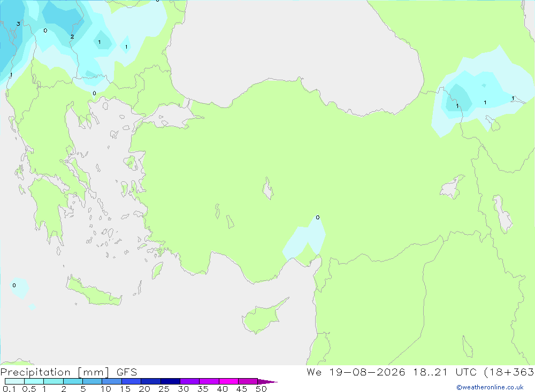
Task: Click the "2" precipitation value on the map
Action: pos(72,36)
